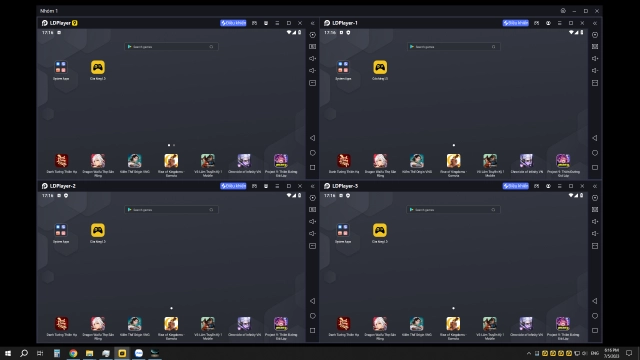
Task: Collapse LDPlayer 9 sidebar with double chevron
Action: point(313,23)
